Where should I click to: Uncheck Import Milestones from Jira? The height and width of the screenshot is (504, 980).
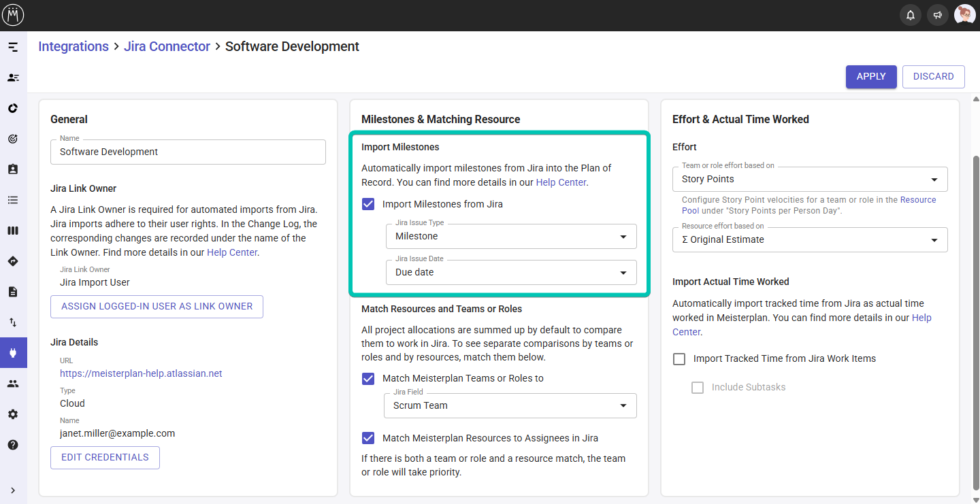click(368, 204)
